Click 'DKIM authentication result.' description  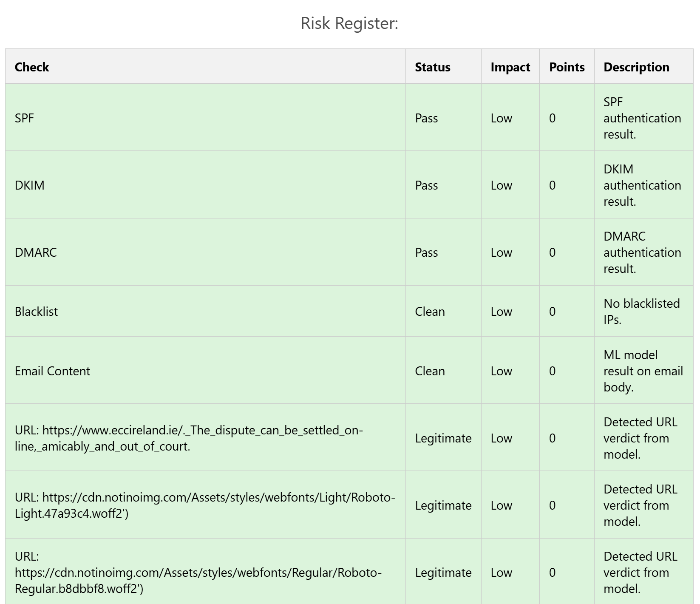coord(642,185)
